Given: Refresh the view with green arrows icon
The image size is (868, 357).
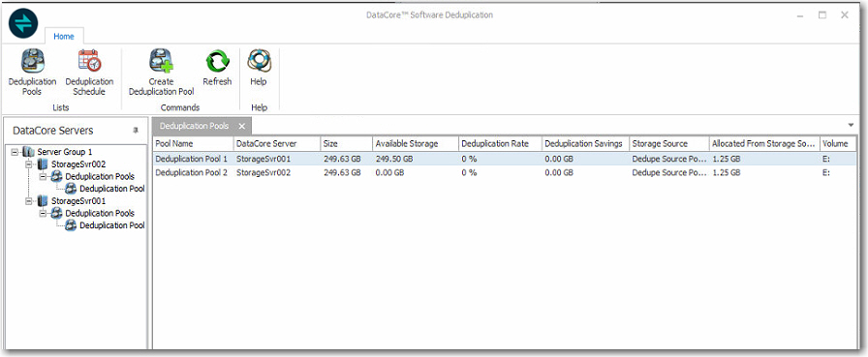Looking at the screenshot, I should (x=217, y=61).
